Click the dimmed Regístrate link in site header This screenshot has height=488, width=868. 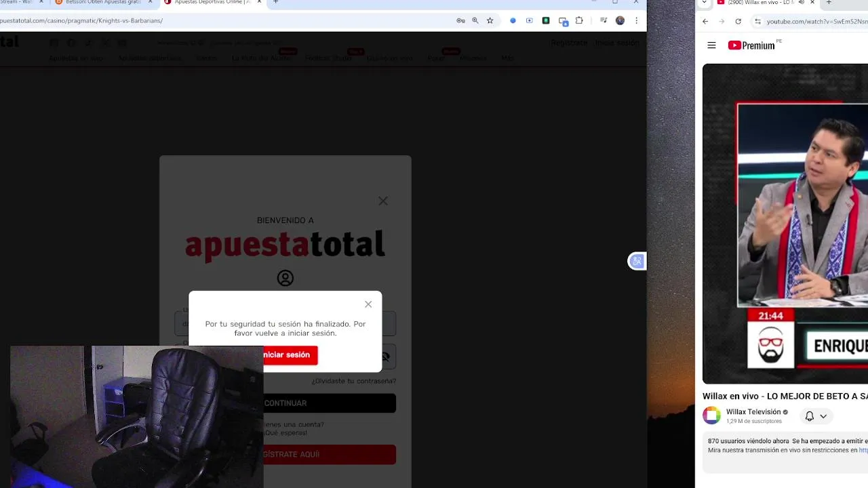click(569, 43)
